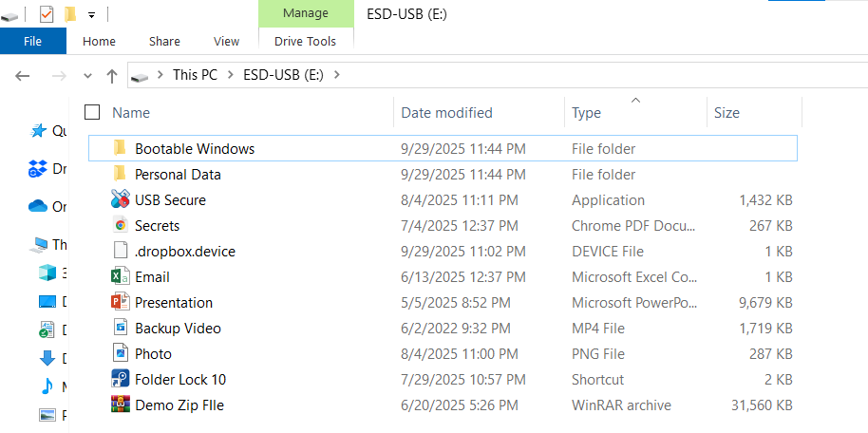Click the Desktop icon in navigation pane

tap(47, 302)
